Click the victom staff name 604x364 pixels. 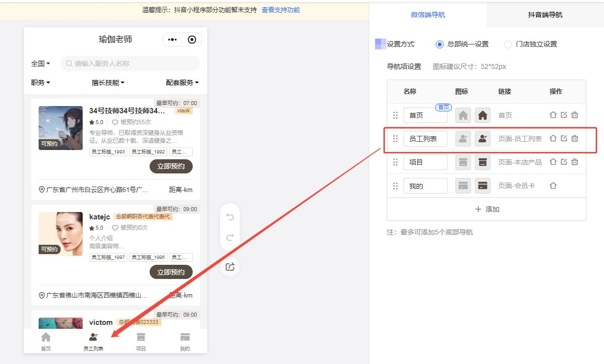(x=101, y=322)
